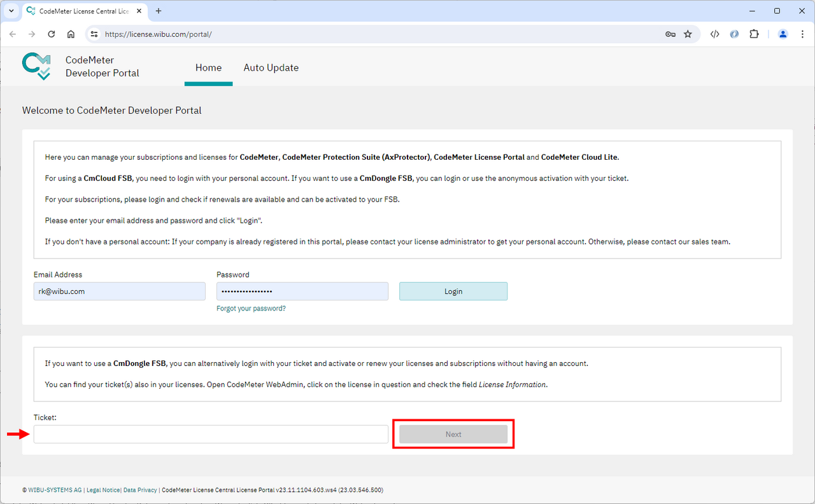Reload the page with the refresh icon

(x=52, y=34)
